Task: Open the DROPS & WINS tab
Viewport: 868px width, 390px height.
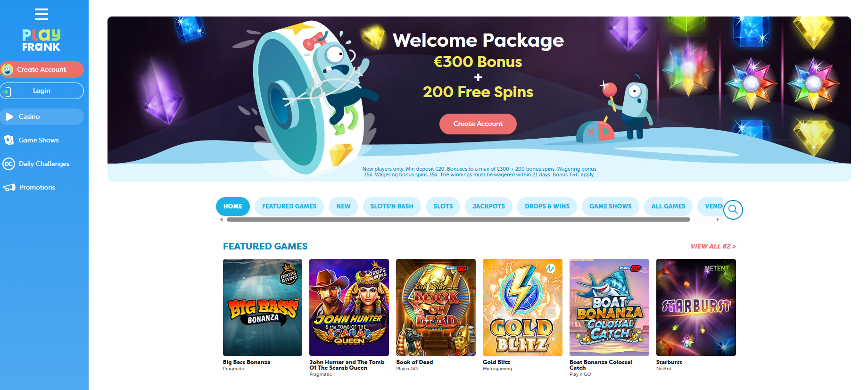Action: [x=547, y=206]
